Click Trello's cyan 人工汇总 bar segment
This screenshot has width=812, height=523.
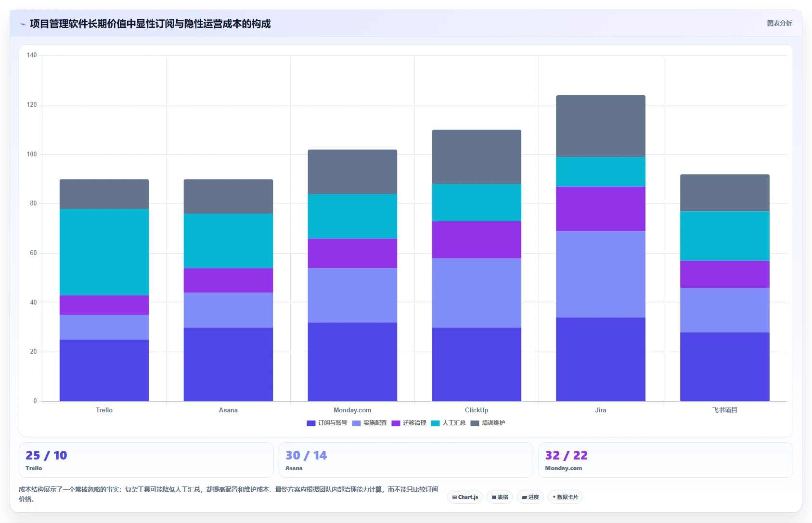pyautogui.click(x=104, y=252)
